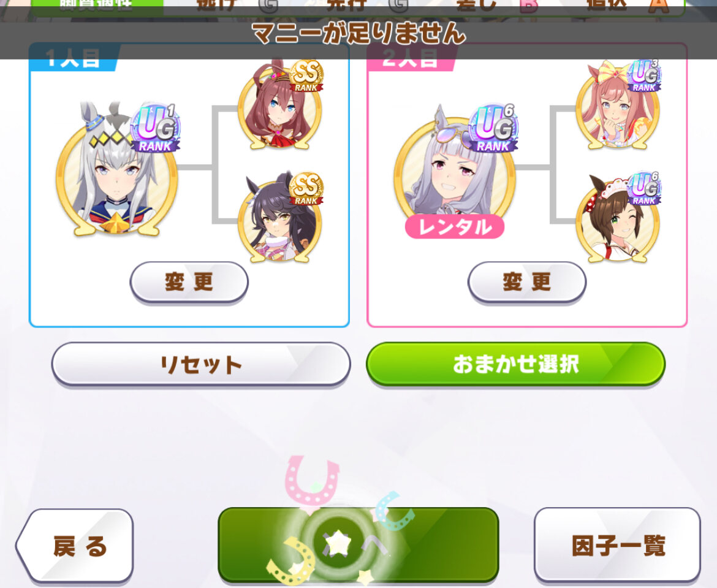
Task: Go back with the 戻る button
Action: click(x=75, y=546)
